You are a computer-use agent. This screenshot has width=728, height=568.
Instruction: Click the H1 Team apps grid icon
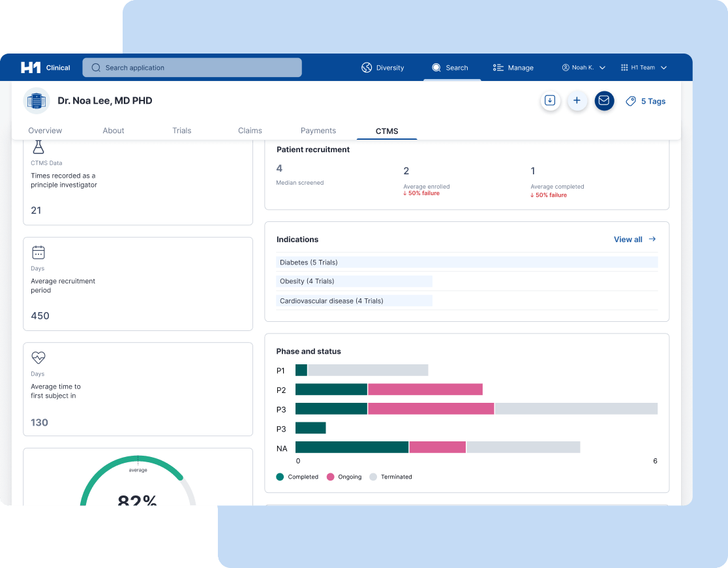click(x=624, y=68)
